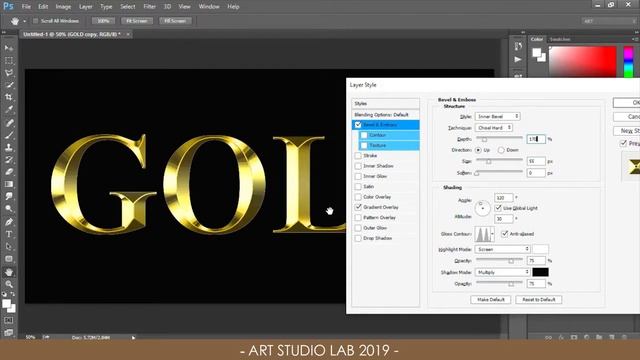Open Hand tool preset picker arrow

[x=24, y=21]
